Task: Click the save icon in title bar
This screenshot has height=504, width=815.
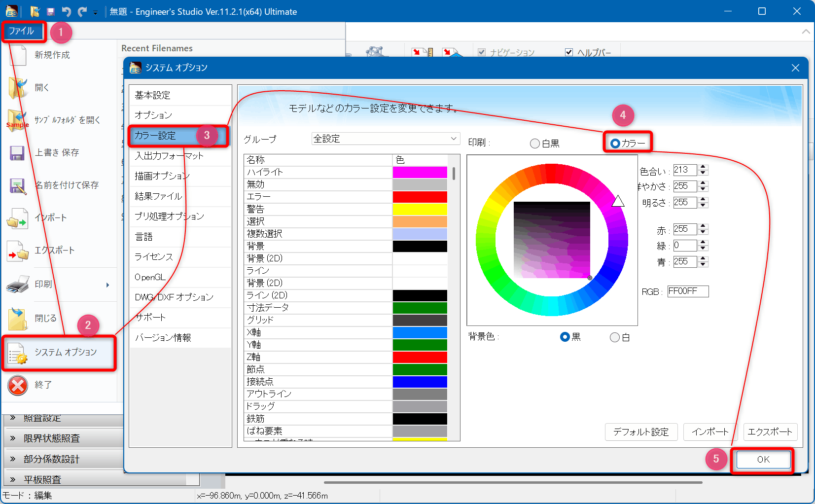Action: point(50,11)
